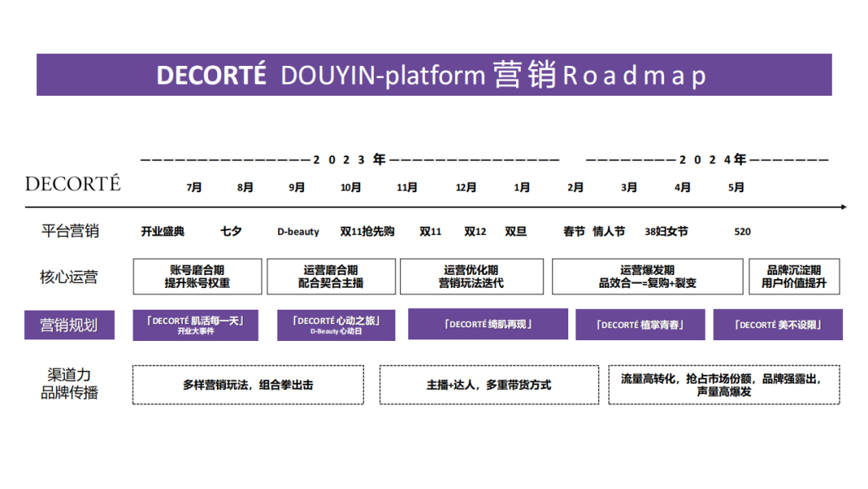Click the 双12 event text
The width and height of the screenshot is (868, 489).
[x=475, y=232]
